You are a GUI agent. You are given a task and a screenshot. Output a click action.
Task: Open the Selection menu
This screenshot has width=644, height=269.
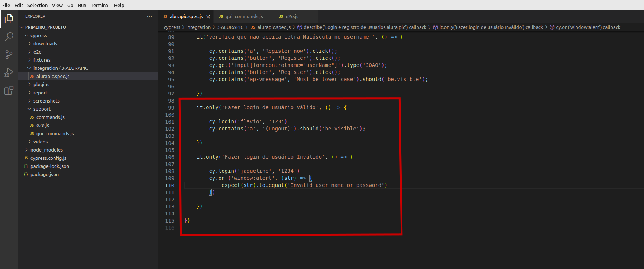pyautogui.click(x=38, y=5)
